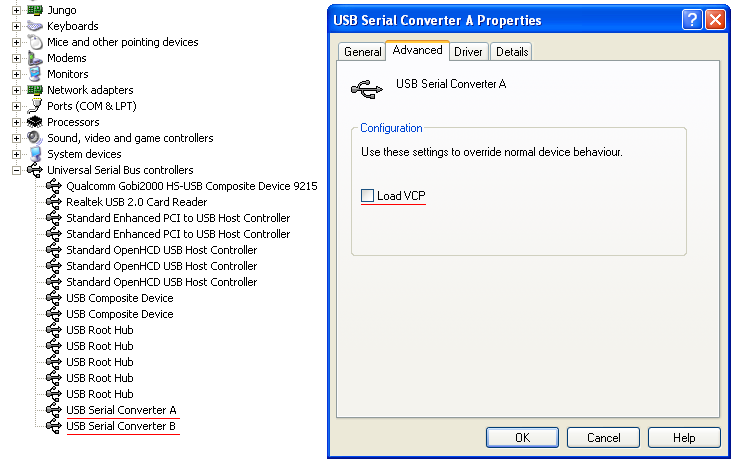Expand the Ports (COM & LPT) node

[x=16, y=106]
